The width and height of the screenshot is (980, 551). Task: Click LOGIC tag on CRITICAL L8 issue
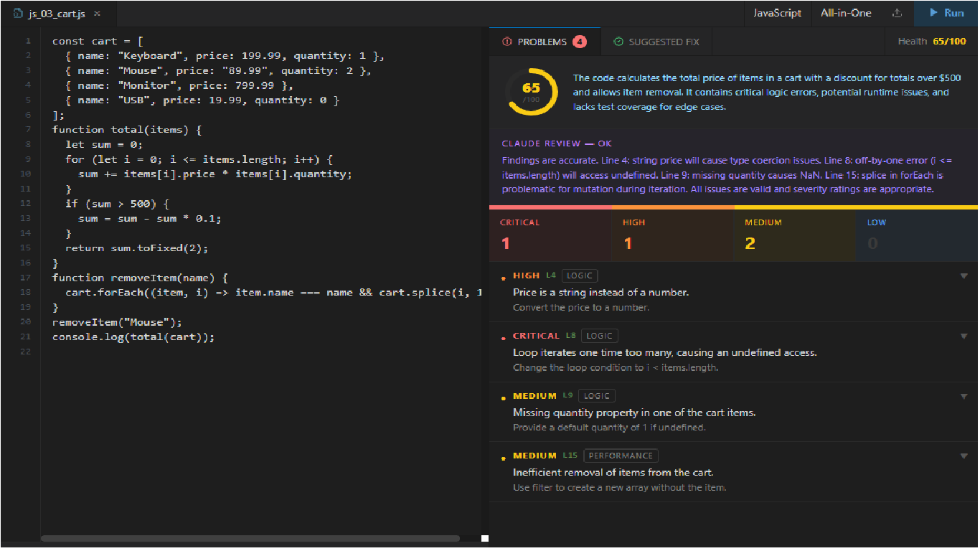(600, 336)
